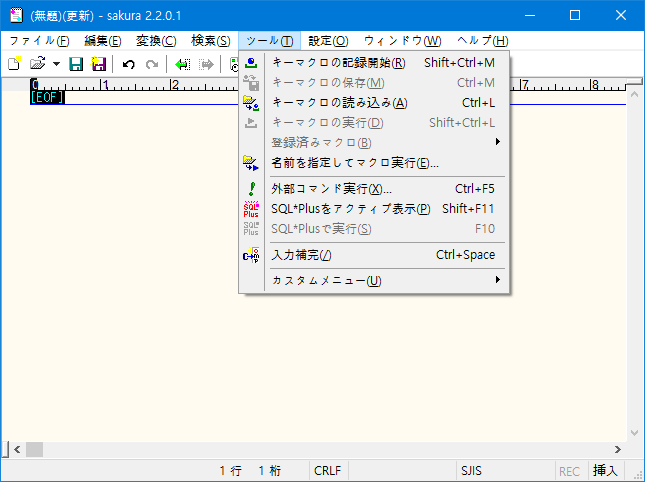
Task: Click the REC indicator in status bar
Action: pyautogui.click(x=569, y=471)
